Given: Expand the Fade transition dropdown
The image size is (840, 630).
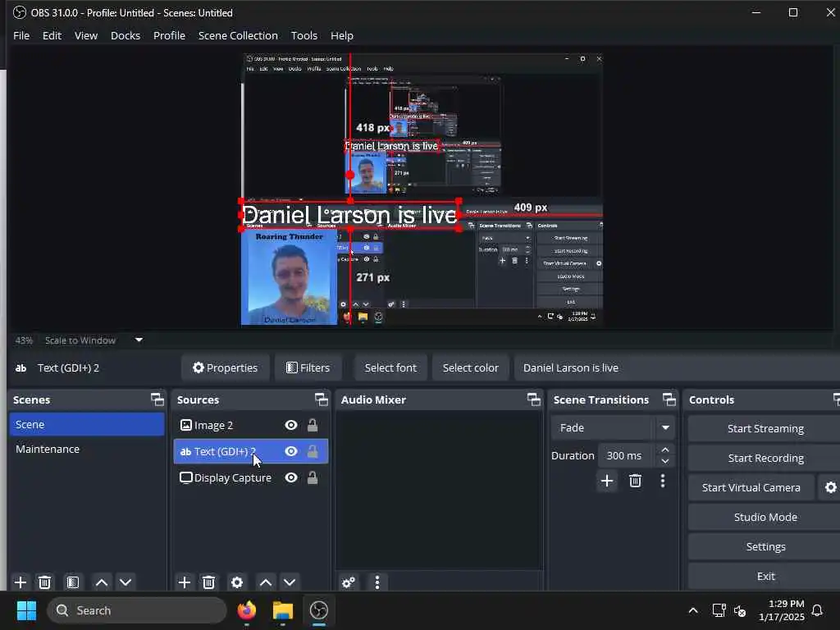Looking at the screenshot, I should click(x=665, y=428).
